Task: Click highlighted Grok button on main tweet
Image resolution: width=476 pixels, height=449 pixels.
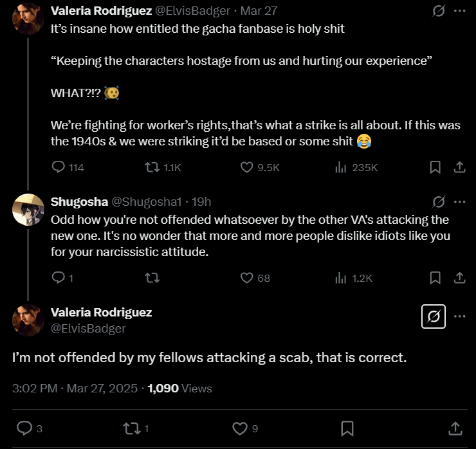Action: coord(434,316)
